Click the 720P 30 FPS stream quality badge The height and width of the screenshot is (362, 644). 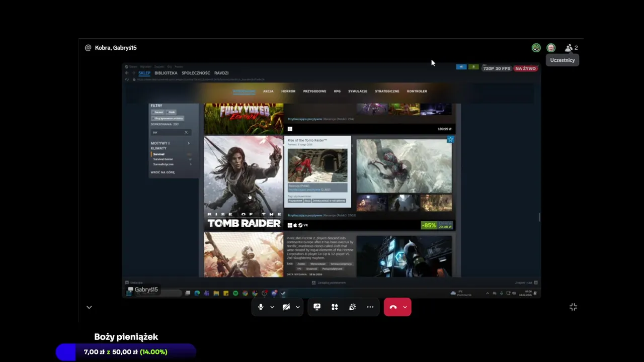(497, 68)
